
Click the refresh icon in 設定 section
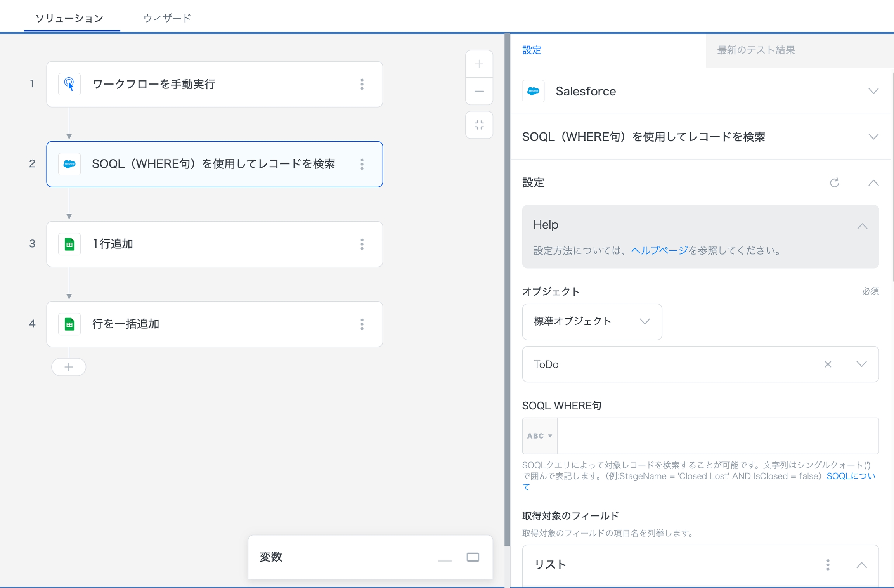pos(834,182)
